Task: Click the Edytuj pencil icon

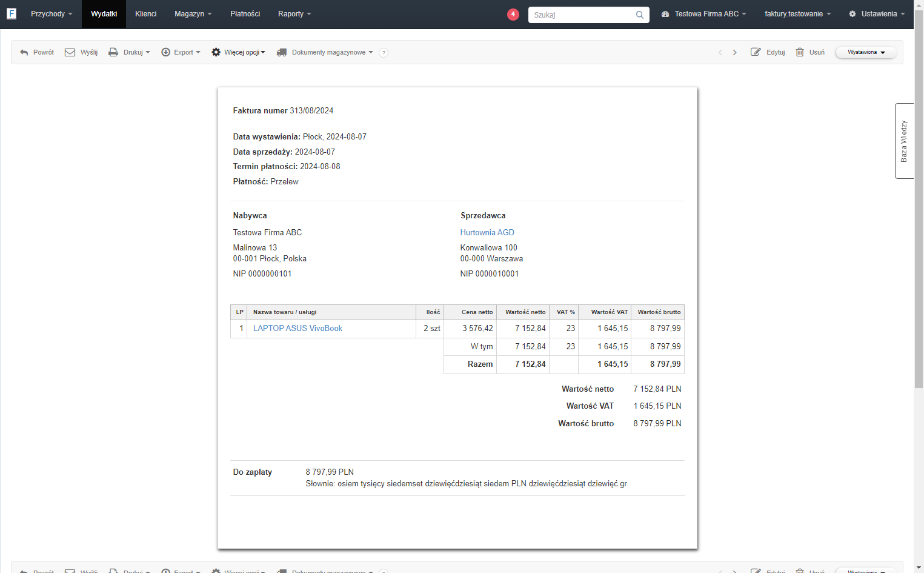Action: [756, 52]
